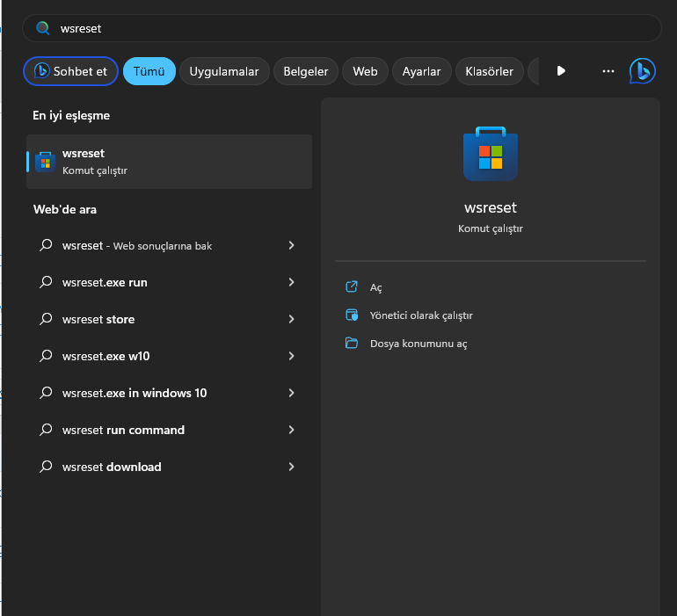This screenshot has width=677, height=616.
Task: Click the arrow to show more filter tabs
Action: click(561, 71)
